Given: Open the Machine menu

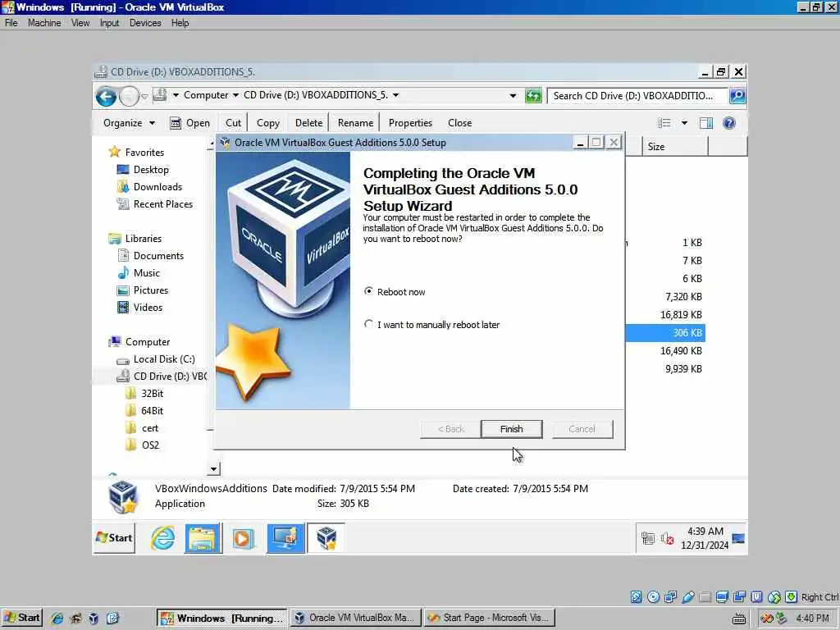Looking at the screenshot, I should [x=44, y=23].
